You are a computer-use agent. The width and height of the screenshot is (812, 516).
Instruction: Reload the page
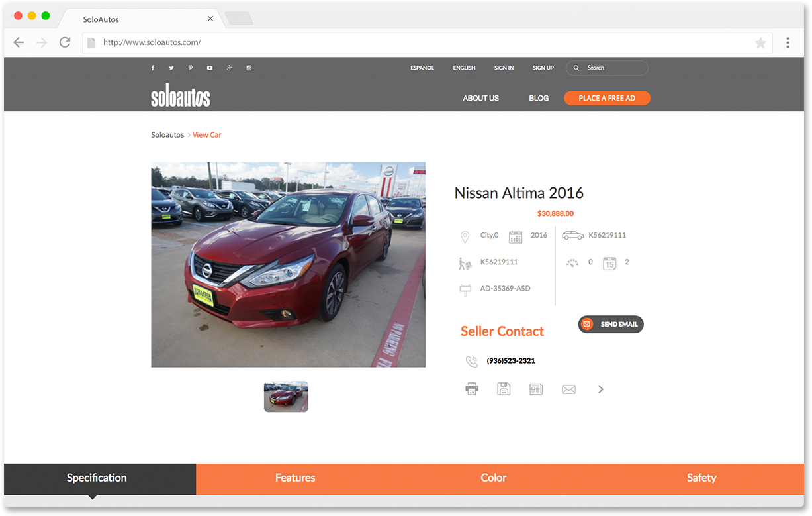[65, 42]
